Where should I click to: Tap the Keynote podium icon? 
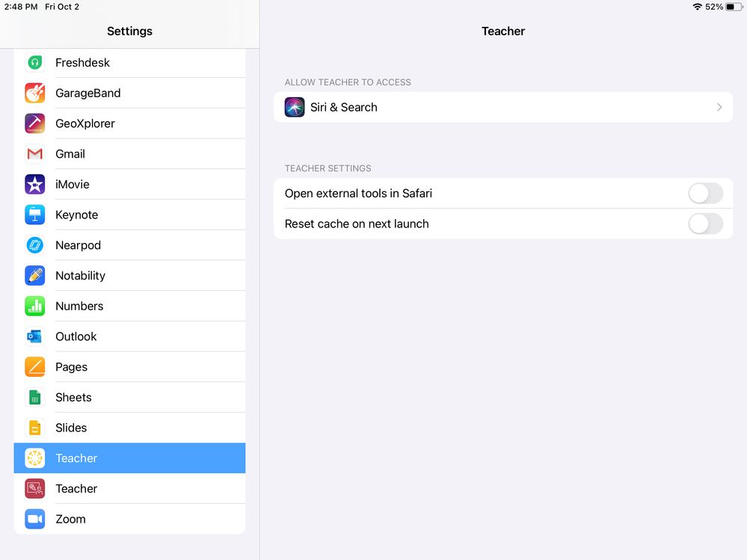coord(35,215)
